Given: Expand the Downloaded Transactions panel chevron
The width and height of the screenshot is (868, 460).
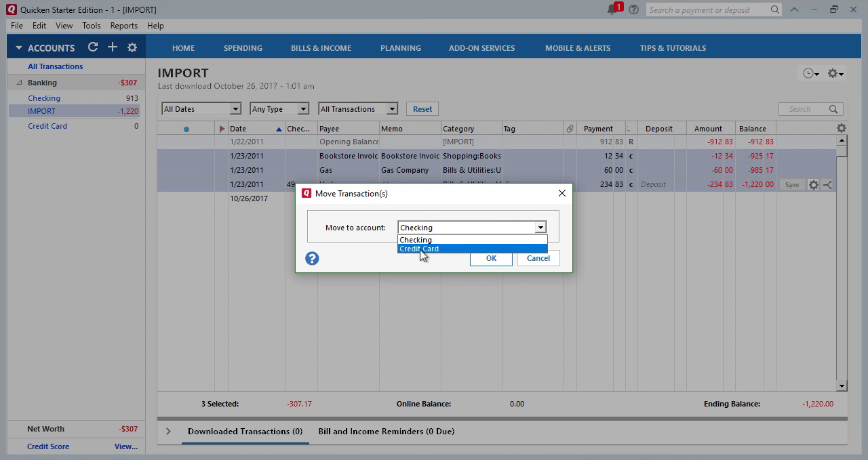Looking at the screenshot, I should pos(168,431).
